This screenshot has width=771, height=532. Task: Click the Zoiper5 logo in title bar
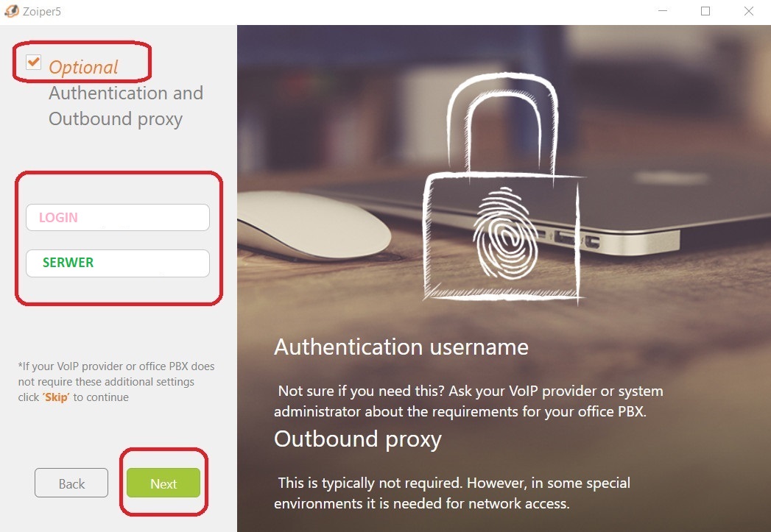(x=11, y=11)
